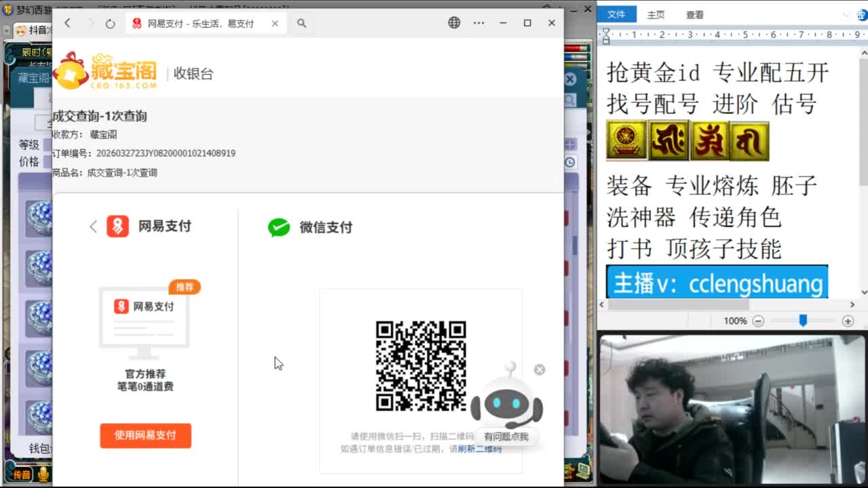Click the second gold glyph image in the document
This screenshot has height=488, width=868.
[x=668, y=141]
